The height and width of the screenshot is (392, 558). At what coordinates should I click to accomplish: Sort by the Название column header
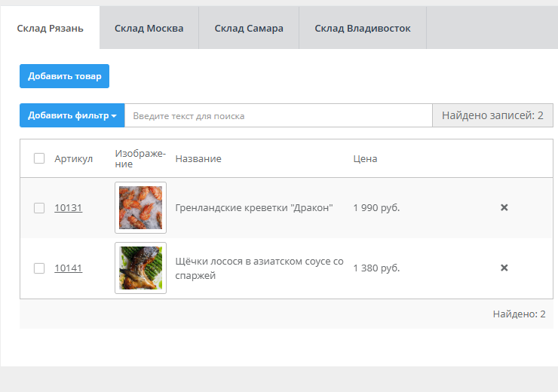point(198,159)
